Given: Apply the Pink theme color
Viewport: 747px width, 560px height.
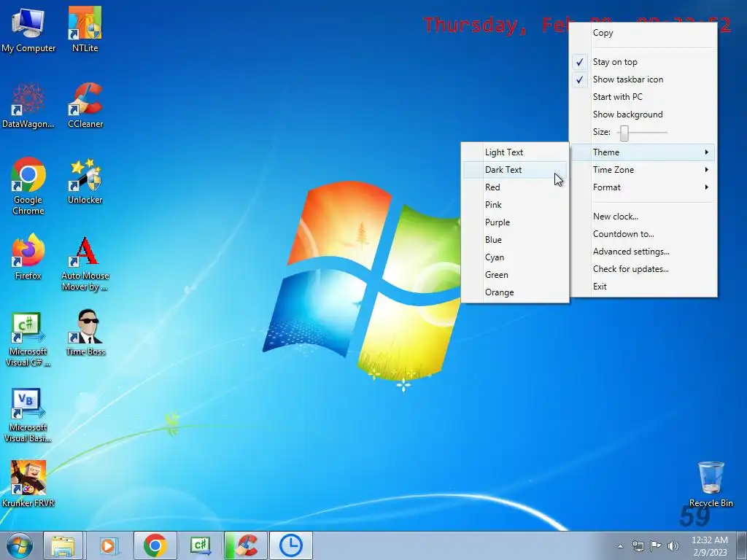Looking at the screenshot, I should [515, 205].
